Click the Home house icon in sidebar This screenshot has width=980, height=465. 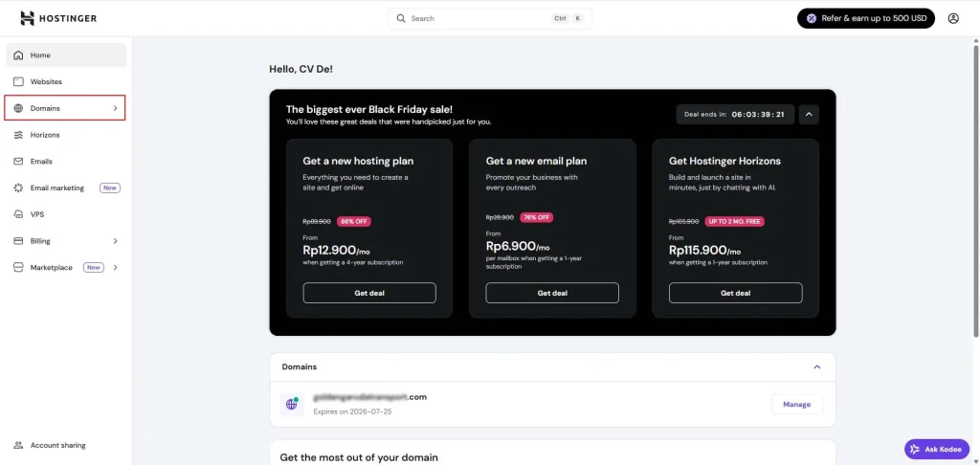18,55
